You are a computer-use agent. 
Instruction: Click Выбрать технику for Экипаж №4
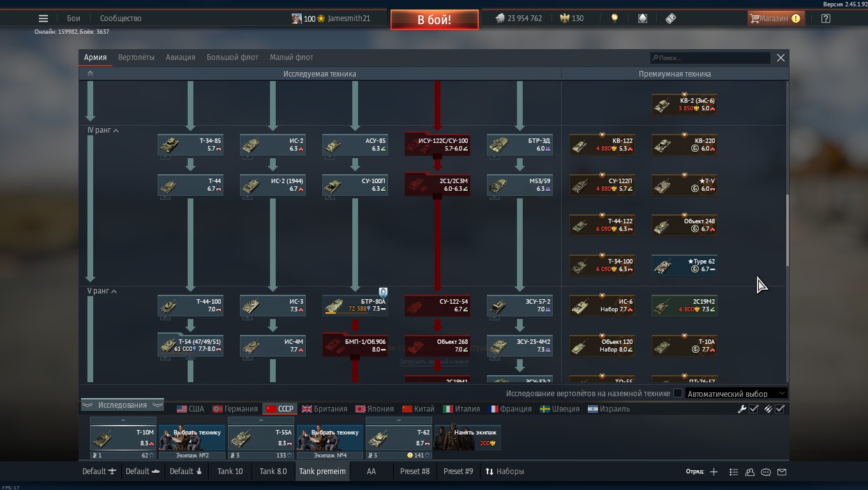tap(330, 438)
